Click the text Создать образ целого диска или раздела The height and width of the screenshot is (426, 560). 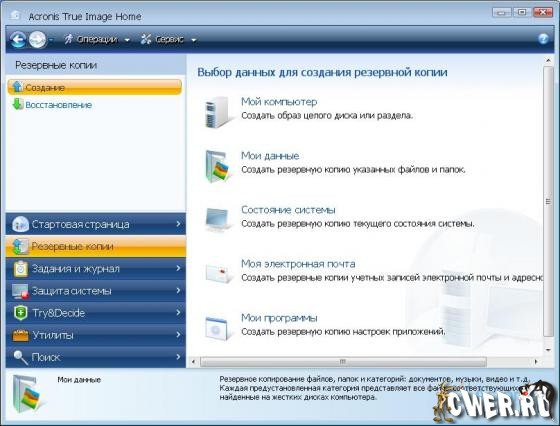(x=327, y=116)
